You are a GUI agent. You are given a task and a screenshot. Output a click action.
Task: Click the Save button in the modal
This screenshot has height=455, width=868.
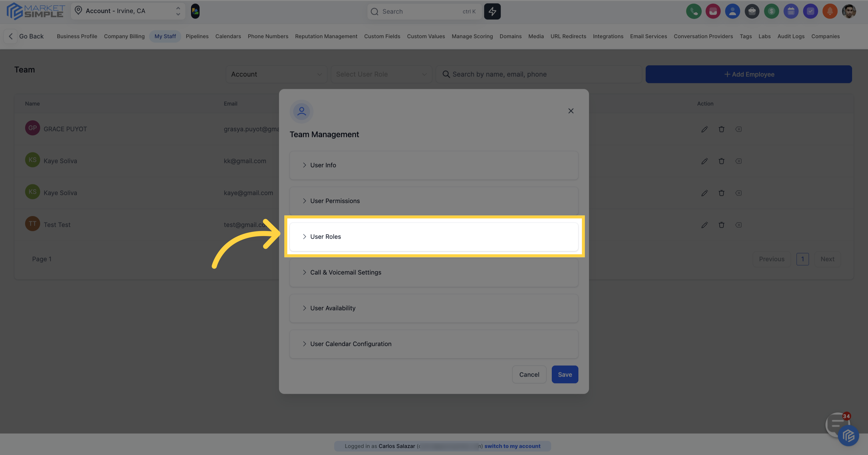[x=565, y=374]
